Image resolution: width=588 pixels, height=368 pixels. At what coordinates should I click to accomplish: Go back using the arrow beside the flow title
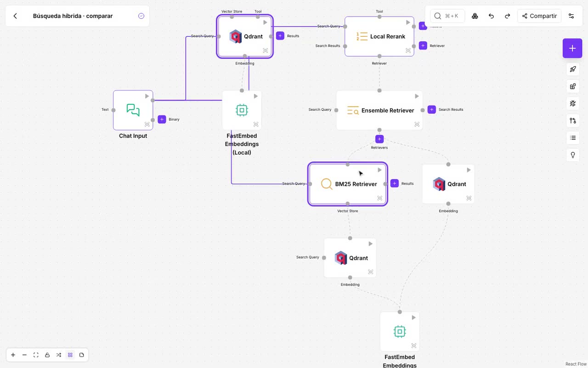[15, 16]
